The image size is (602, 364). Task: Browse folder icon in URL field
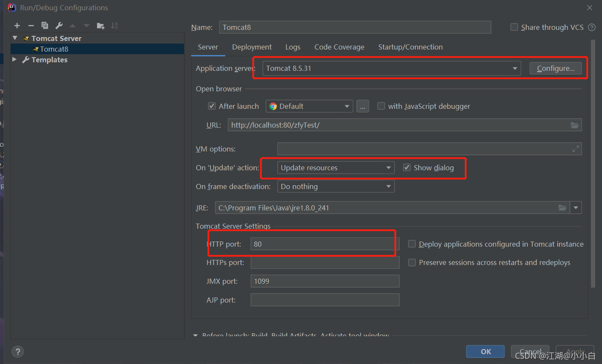575,125
